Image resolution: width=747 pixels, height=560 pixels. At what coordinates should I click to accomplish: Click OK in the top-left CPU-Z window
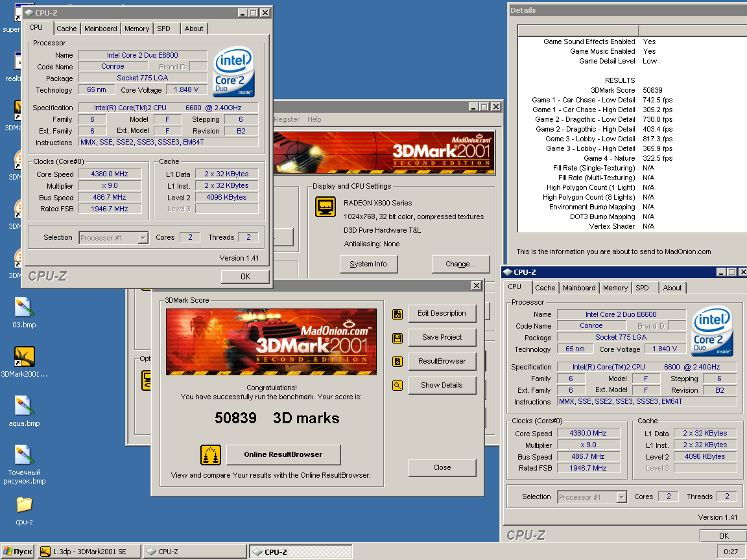click(x=245, y=277)
